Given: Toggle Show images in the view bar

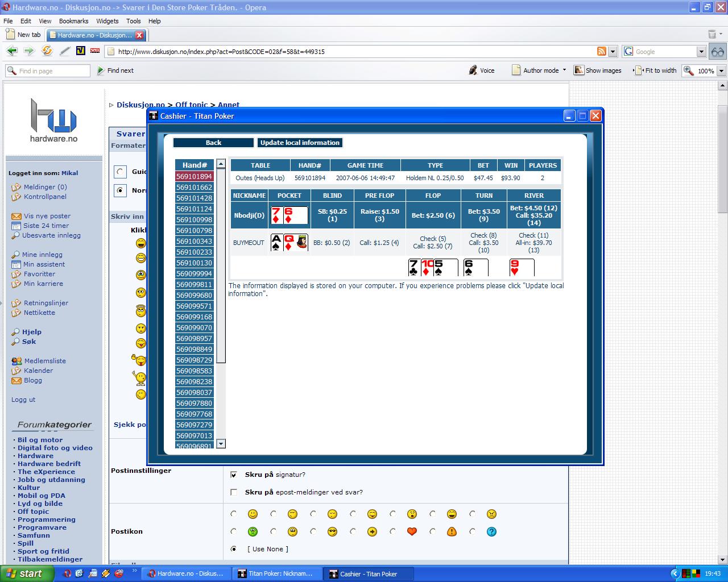Looking at the screenshot, I should click(x=597, y=70).
